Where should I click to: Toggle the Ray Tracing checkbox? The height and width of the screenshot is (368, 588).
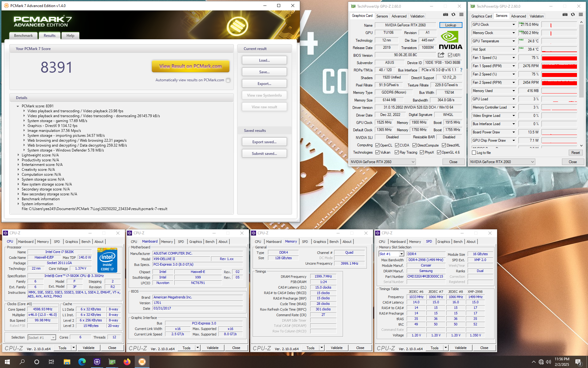397,152
